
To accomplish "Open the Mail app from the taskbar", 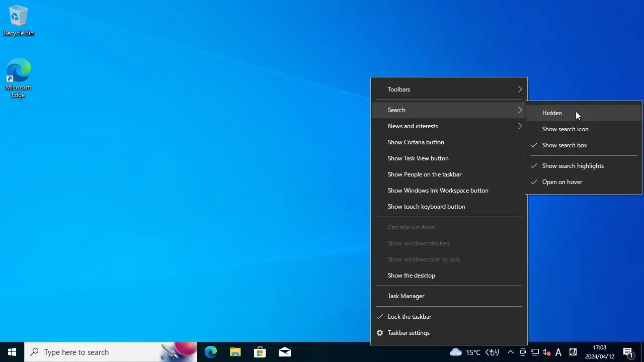I will pyautogui.click(x=284, y=352).
